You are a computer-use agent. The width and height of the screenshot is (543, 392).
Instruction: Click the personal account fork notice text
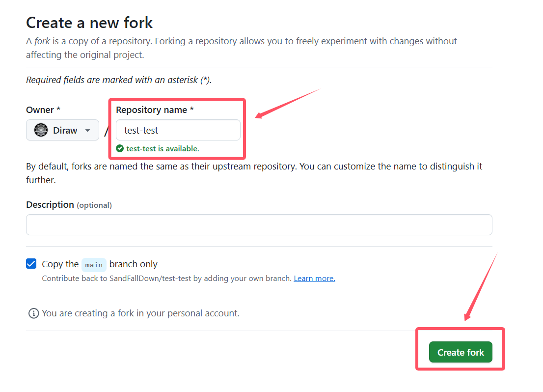click(x=140, y=313)
